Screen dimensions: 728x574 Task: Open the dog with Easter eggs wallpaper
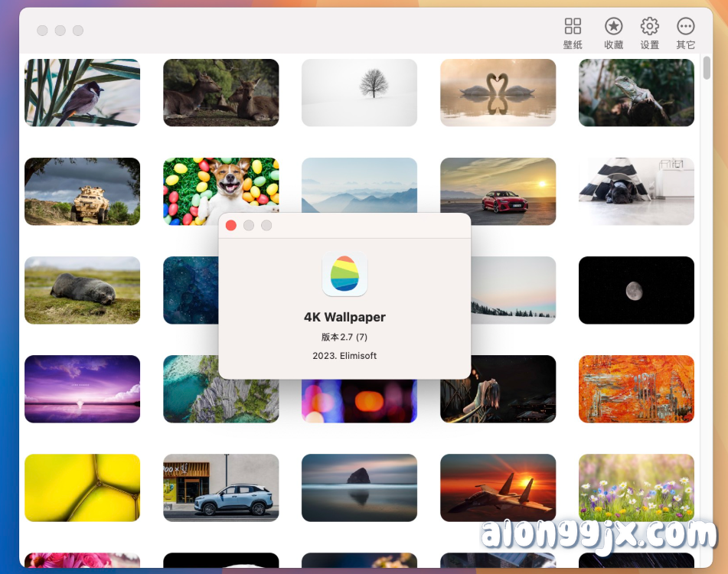(220, 191)
